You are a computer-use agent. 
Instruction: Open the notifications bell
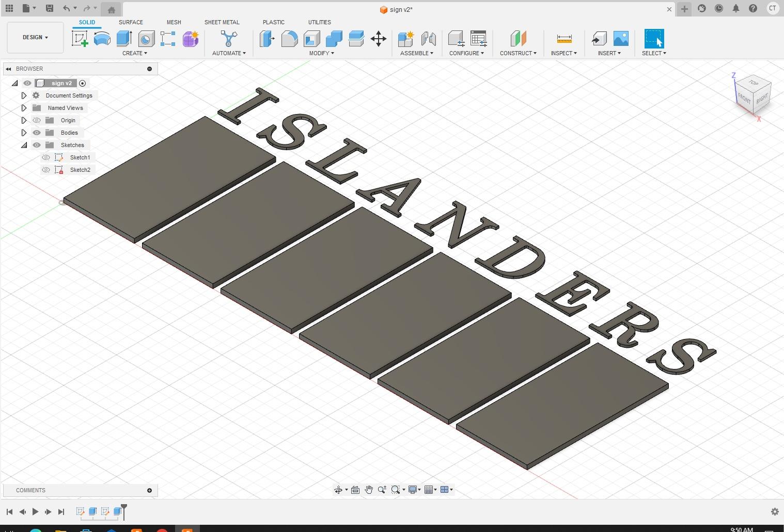click(736, 8)
